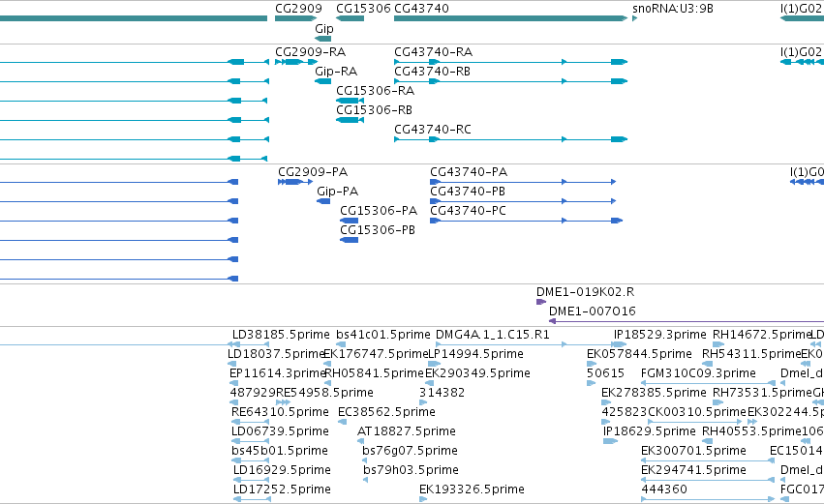Select the CG43740 gene bar label

[421, 9]
